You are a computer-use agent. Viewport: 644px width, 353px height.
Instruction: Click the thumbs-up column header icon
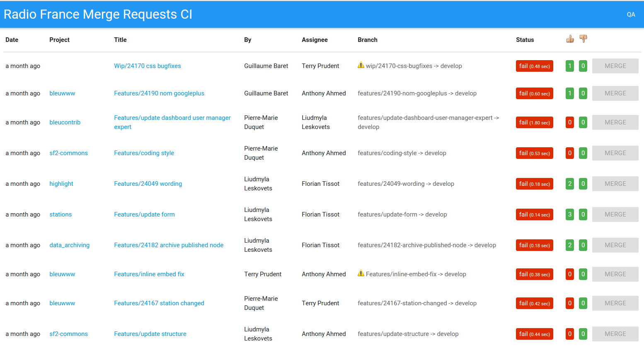(x=570, y=39)
